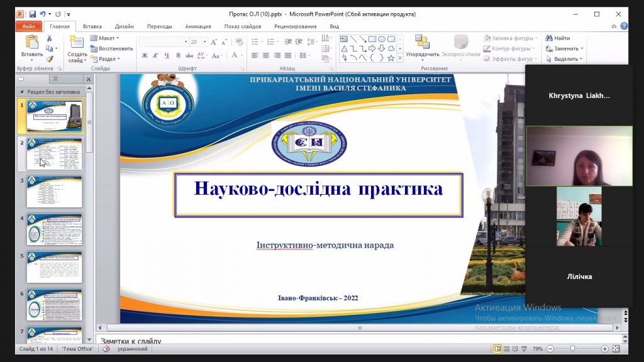
Task: Click the Format Painter brush icon
Action: click(49, 58)
